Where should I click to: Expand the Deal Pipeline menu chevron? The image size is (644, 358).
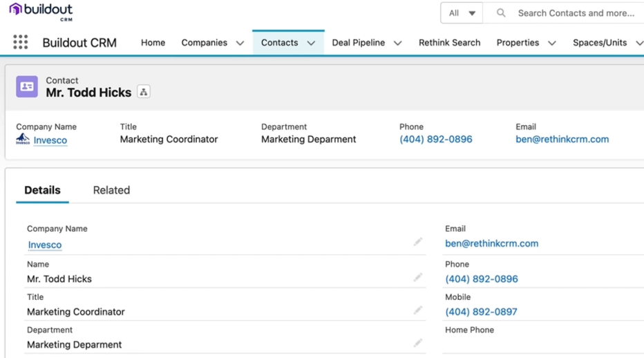coord(397,43)
